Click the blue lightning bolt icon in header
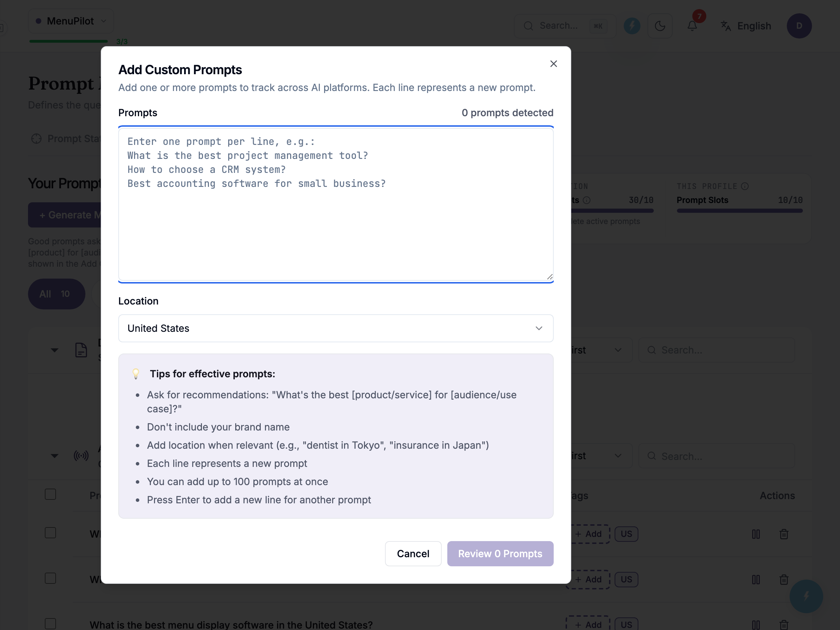 click(x=632, y=26)
